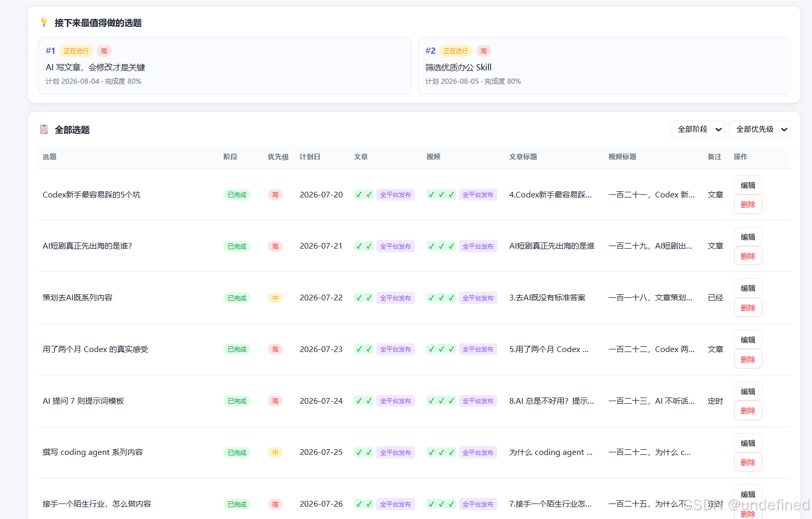Screen dimensions: 812x519
Task: Click 视频 全平台发布 tag in Codex新手 row
Action: 478,194
